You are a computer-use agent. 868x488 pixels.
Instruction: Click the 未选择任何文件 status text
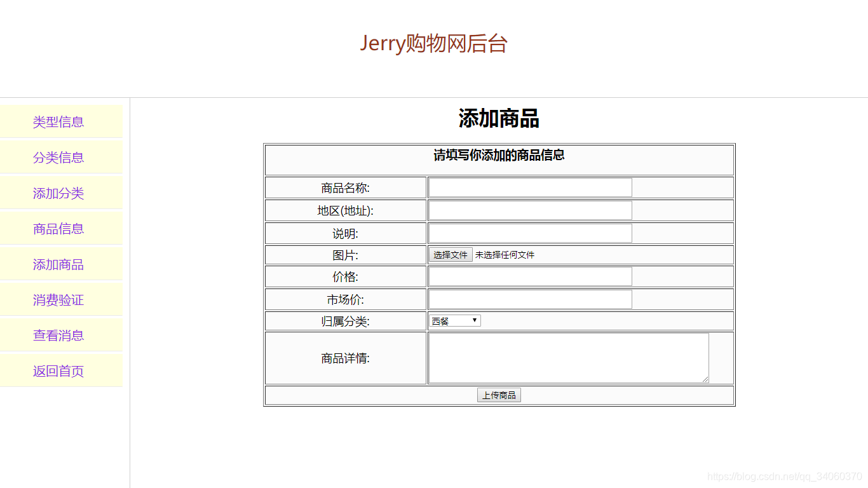[505, 255]
